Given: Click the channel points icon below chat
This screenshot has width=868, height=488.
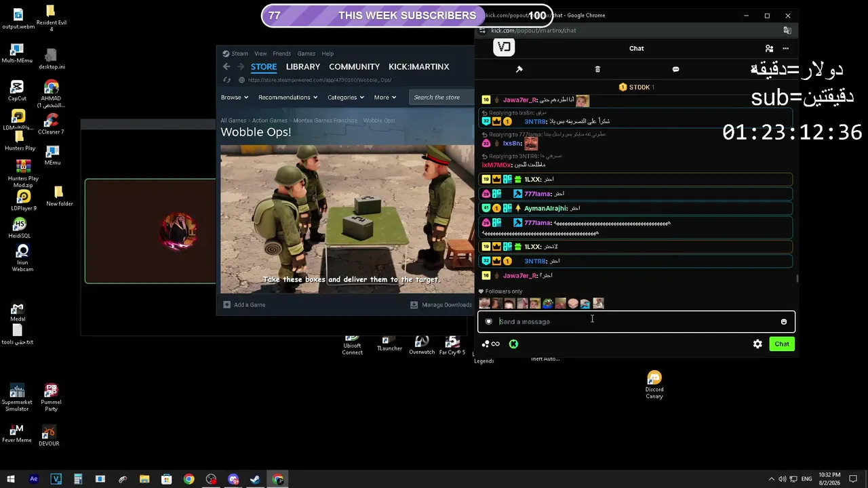Looking at the screenshot, I should [x=490, y=344].
